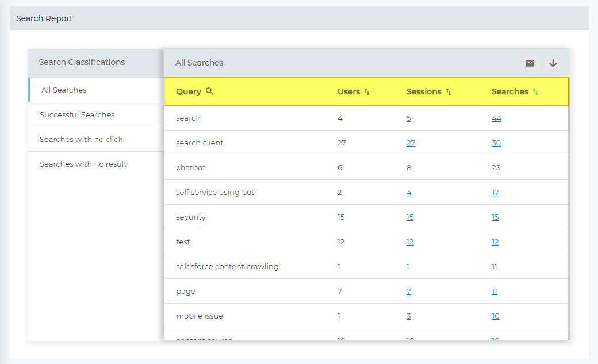The height and width of the screenshot is (364, 598).
Task: Sort table by Searches column arrows
Action: 535,92
